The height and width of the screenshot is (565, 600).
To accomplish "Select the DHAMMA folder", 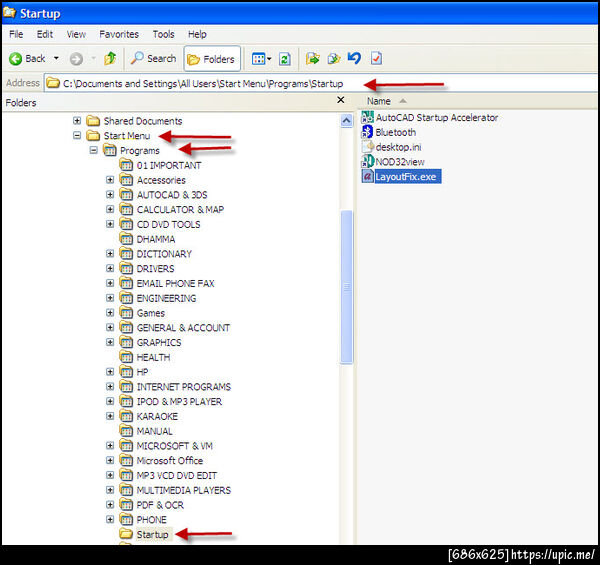I will pos(147,239).
